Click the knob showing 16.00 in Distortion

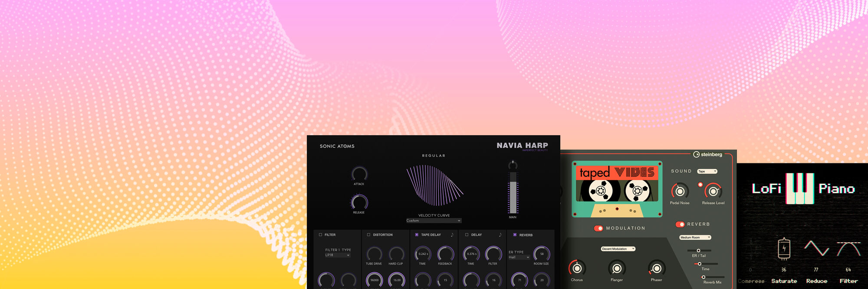tap(397, 280)
